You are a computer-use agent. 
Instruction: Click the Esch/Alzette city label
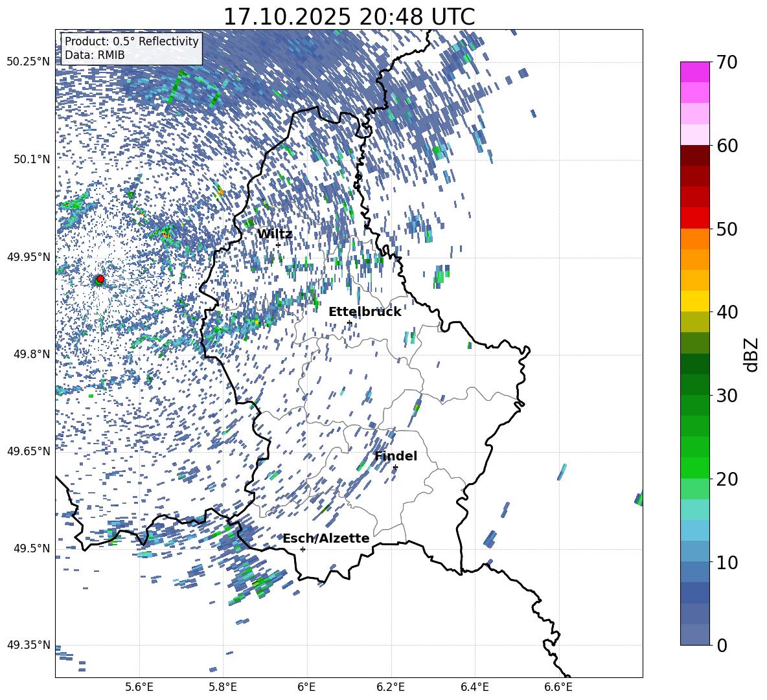tap(326, 539)
